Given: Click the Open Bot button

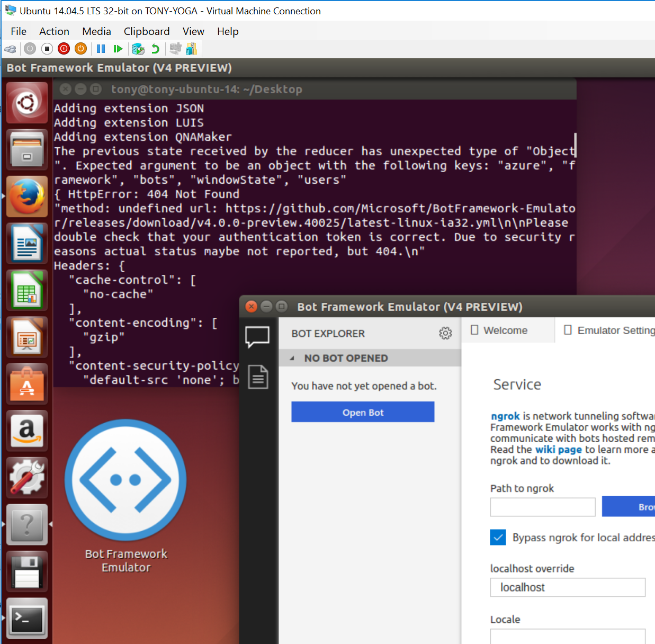Looking at the screenshot, I should click(x=363, y=412).
